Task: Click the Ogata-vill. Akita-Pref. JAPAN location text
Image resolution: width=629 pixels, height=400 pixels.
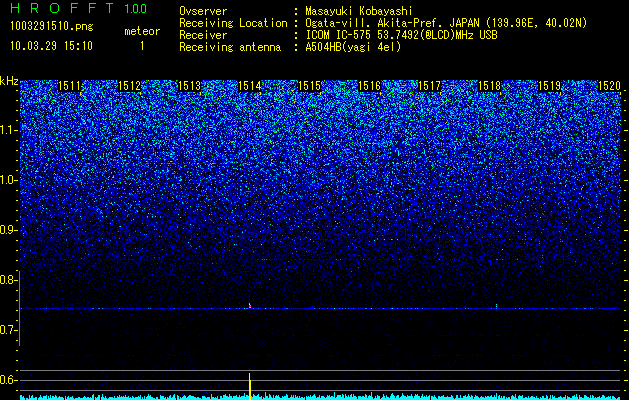Action: click(448, 23)
